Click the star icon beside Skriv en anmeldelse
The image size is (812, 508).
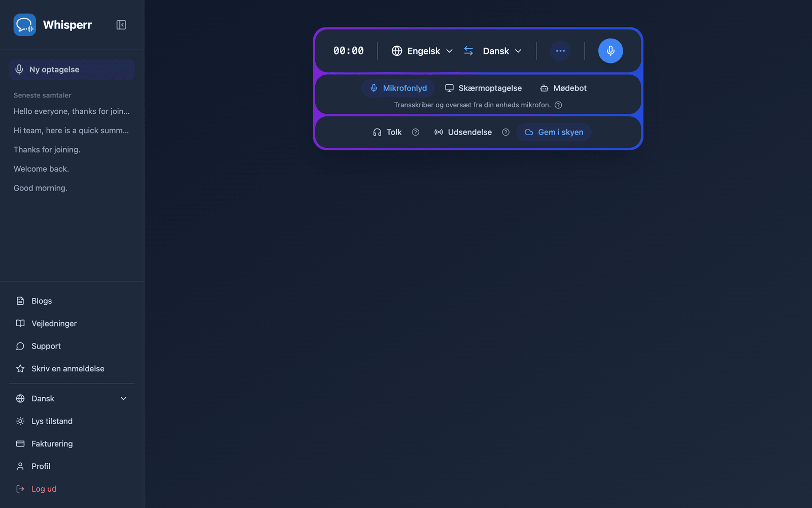[20, 369]
